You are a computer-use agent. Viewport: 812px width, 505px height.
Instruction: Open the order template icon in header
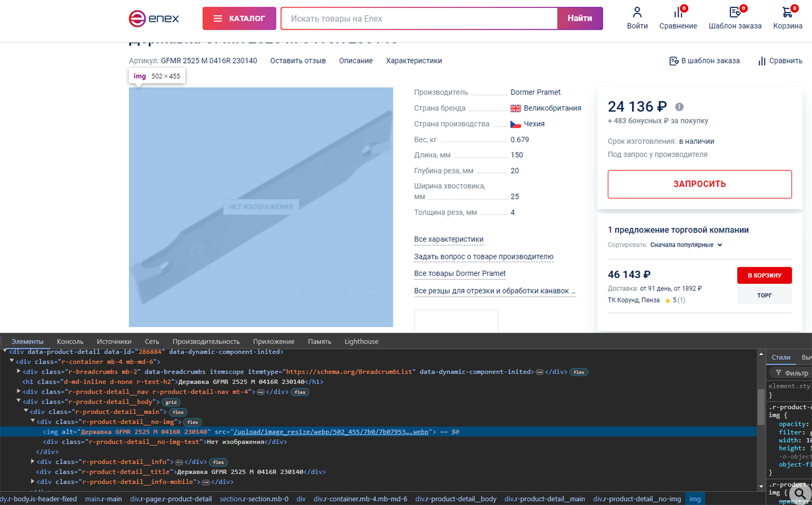coord(735,12)
